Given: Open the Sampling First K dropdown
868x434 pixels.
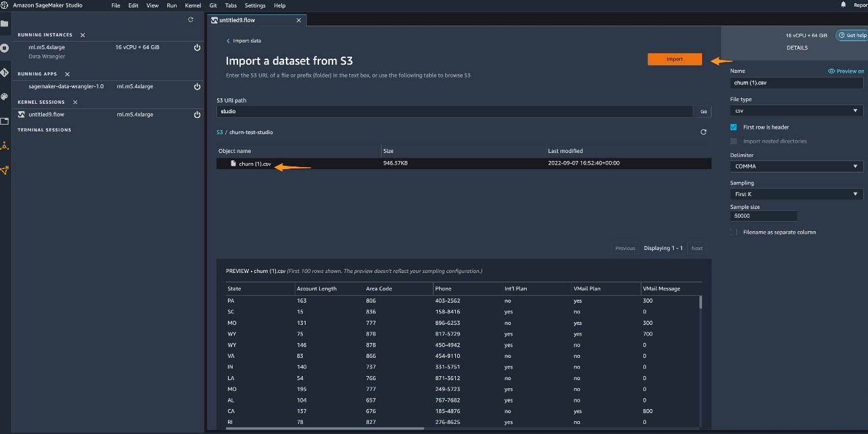Looking at the screenshot, I should point(797,194).
